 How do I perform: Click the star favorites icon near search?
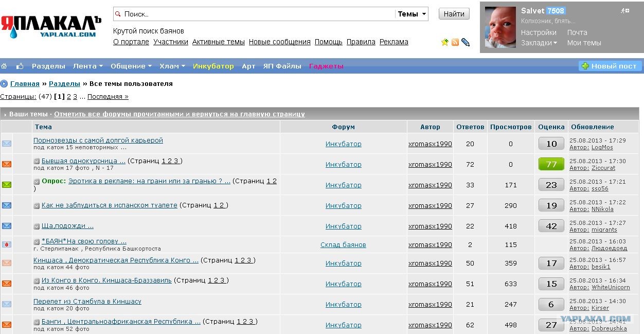click(x=445, y=42)
